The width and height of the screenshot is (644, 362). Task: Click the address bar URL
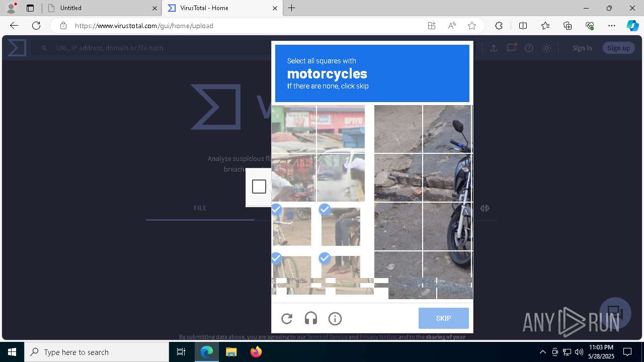(x=144, y=26)
